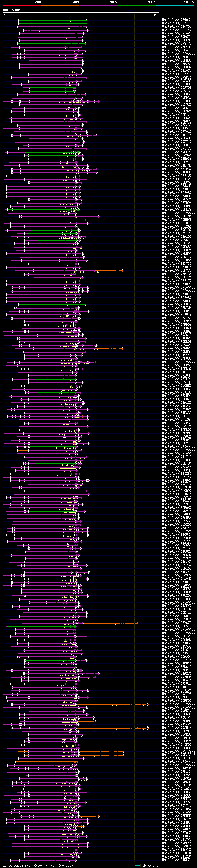Select UniRef100_B4FYJ4 label

177,135
